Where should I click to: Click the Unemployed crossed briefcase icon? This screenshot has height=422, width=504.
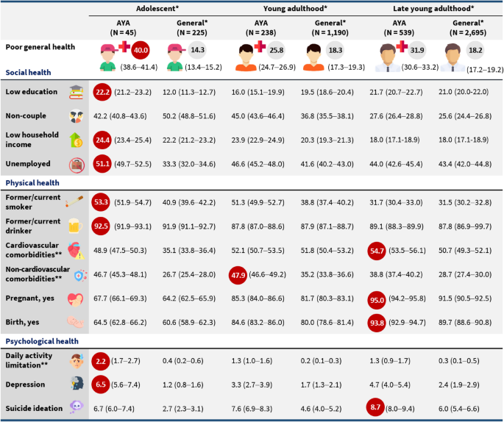tap(77, 165)
